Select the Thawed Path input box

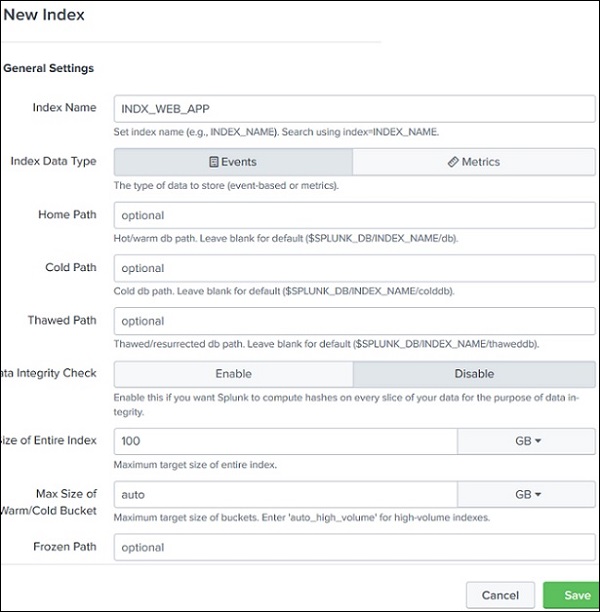(355, 321)
